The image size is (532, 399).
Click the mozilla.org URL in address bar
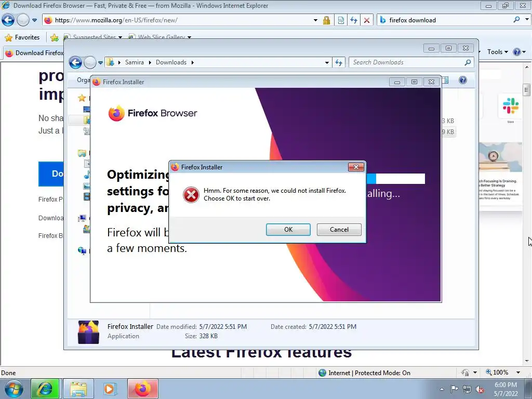(x=116, y=20)
